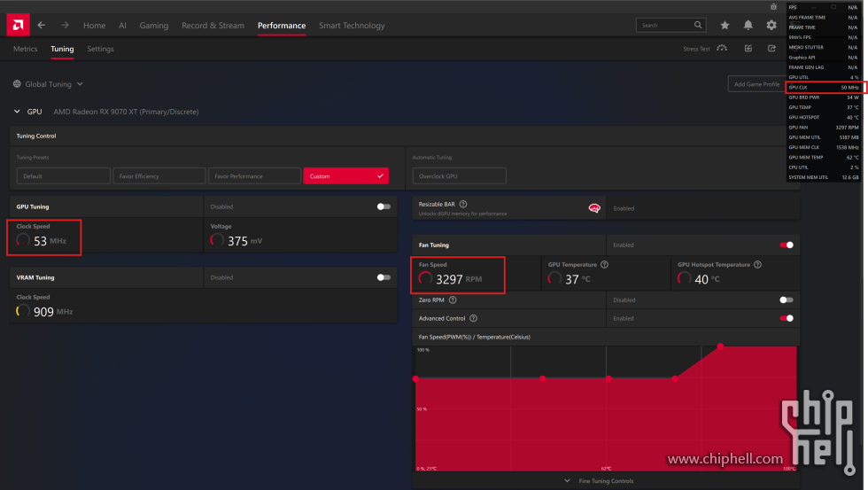The width and height of the screenshot is (868, 490).
Task: Open the AI tab
Action: coord(122,26)
